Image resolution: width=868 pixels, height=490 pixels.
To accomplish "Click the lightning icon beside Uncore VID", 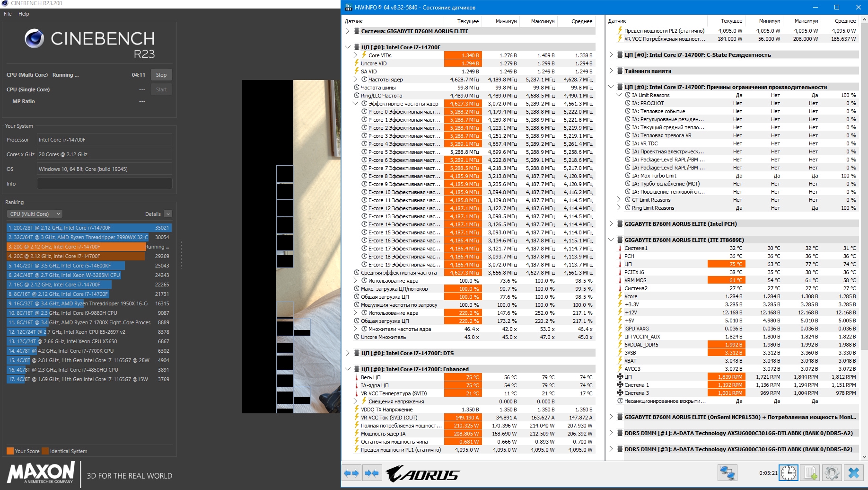I will 357,63.
